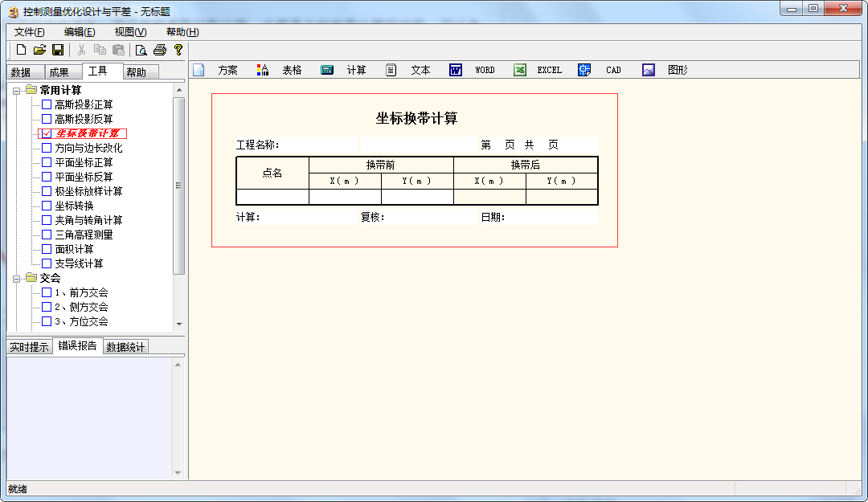This screenshot has width=868, height=502.
Task: Click the New file icon in toolbar
Action: [x=21, y=50]
